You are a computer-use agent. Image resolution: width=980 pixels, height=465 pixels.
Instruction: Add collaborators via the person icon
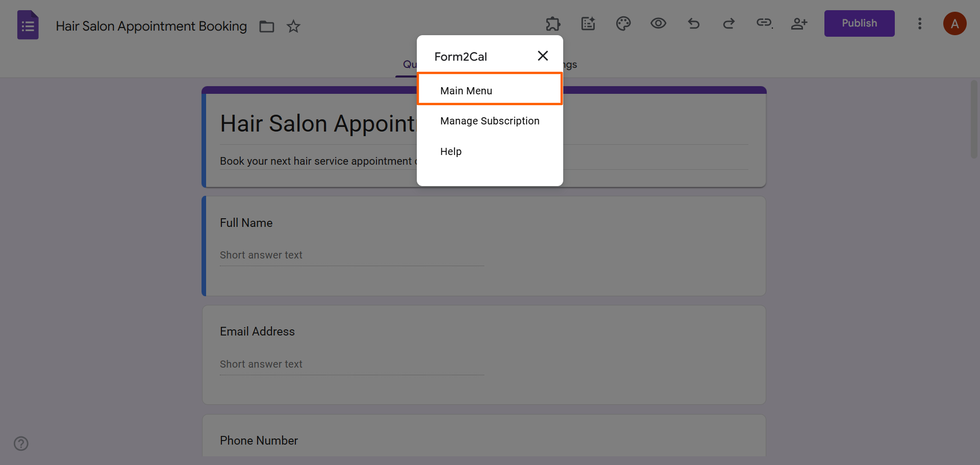[799, 23]
